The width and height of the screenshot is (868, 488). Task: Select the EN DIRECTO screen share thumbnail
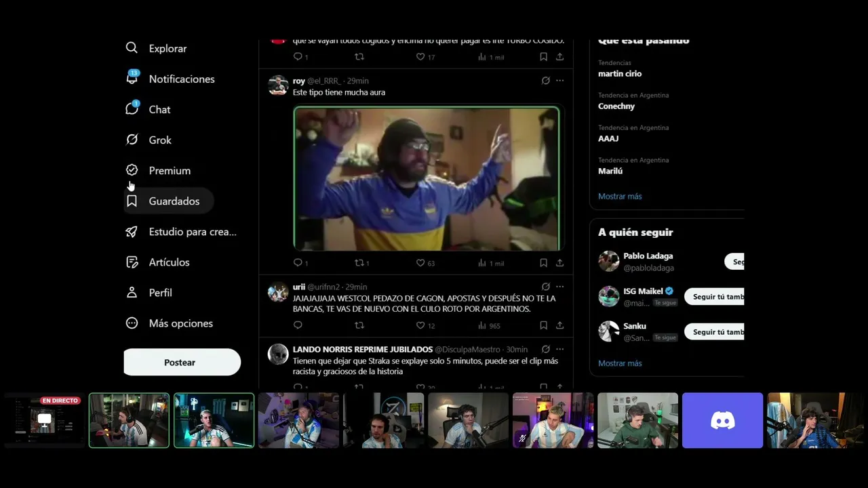44,420
